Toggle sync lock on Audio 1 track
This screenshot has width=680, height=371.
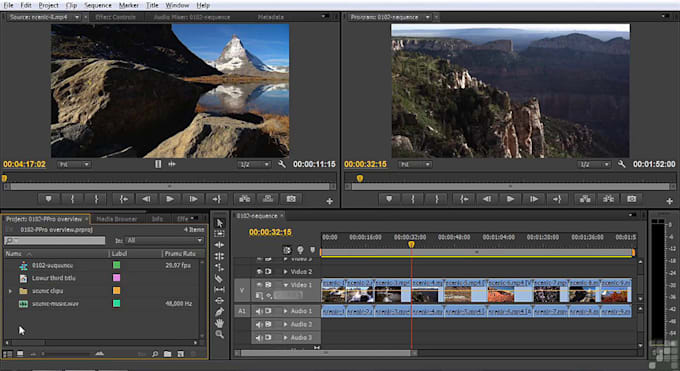pyautogui.click(x=268, y=311)
